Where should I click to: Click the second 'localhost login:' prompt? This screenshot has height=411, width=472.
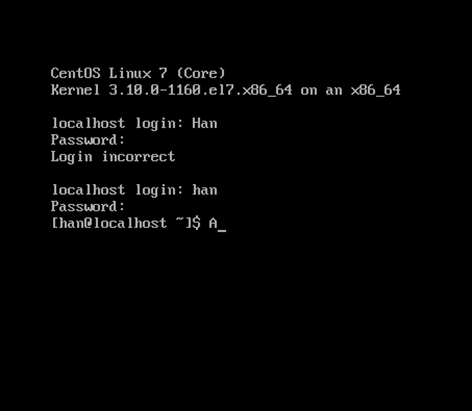pos(118,190)
